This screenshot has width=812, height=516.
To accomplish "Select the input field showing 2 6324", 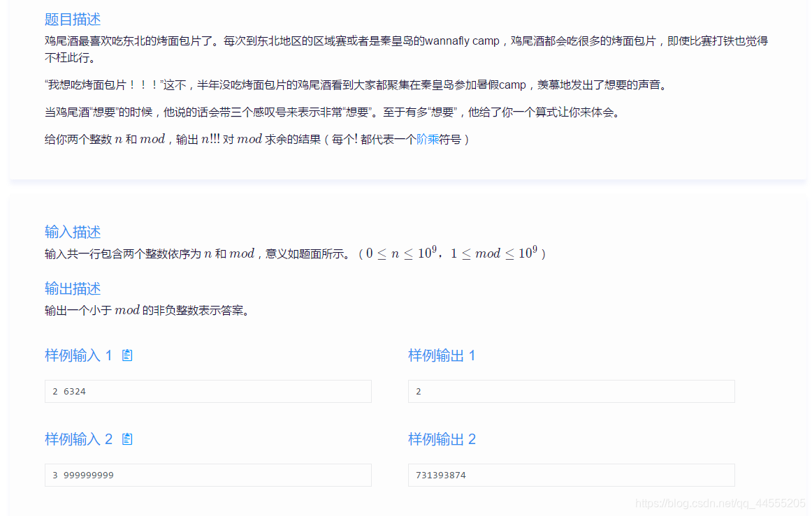I will (x=208, y=391).
